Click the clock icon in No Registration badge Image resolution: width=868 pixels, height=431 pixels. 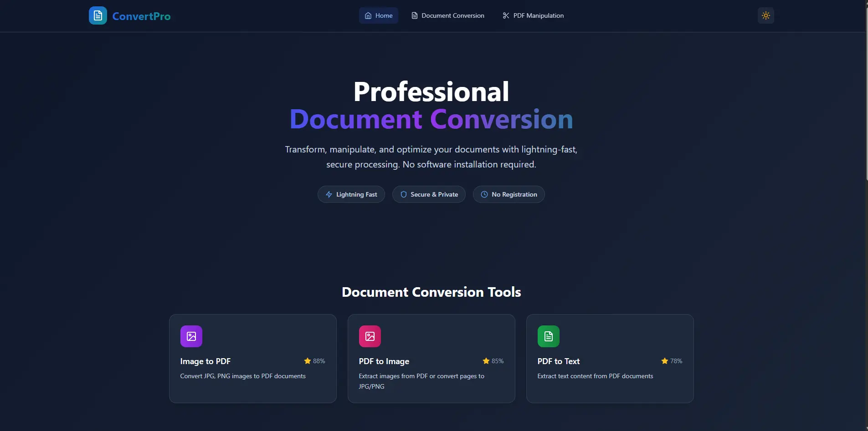[x=484, y=194]
